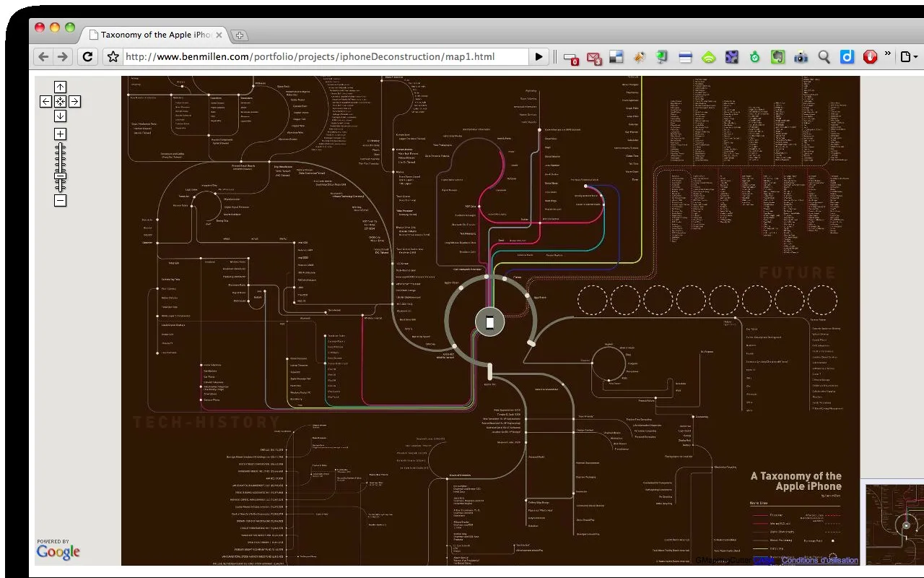
Task: Click the magnifying glass extension icon
Action: click(824, 56)
